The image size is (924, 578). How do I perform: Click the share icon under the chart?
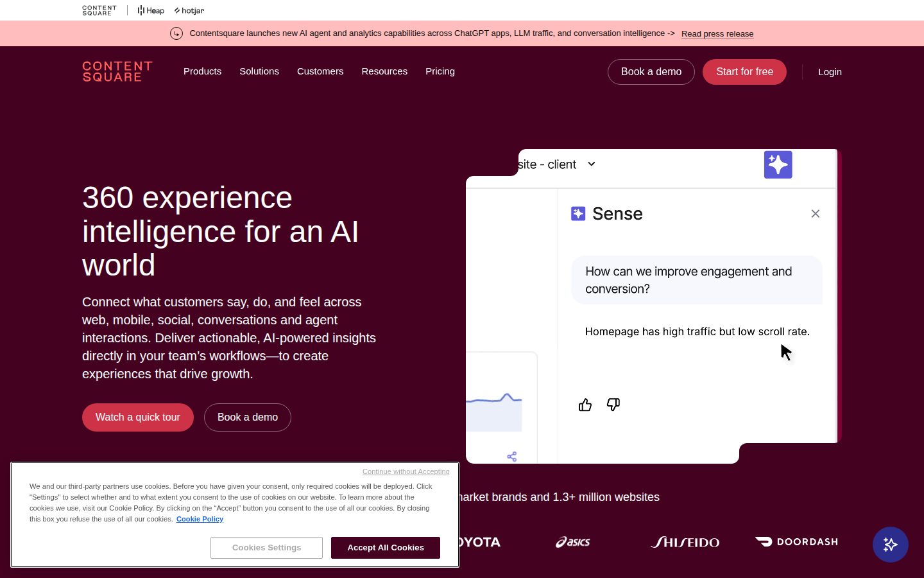(x=512, y=457)
